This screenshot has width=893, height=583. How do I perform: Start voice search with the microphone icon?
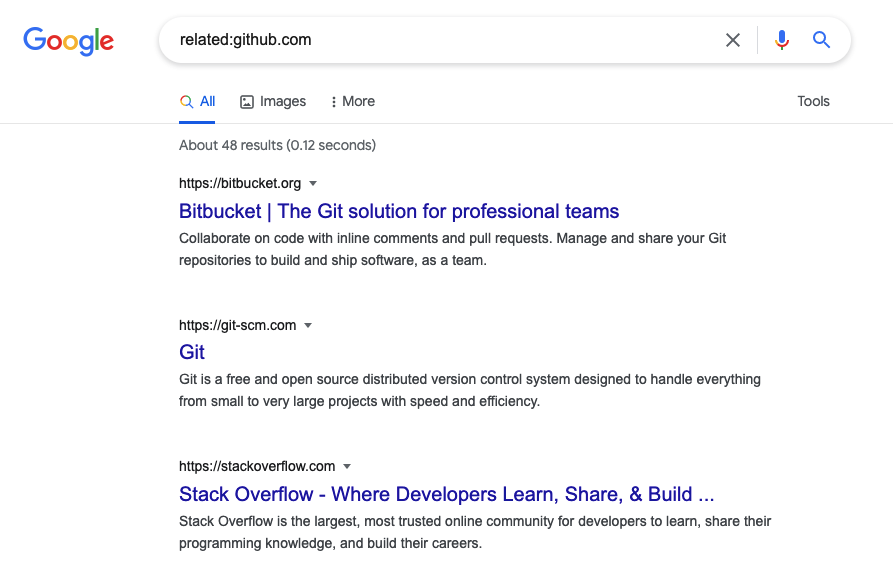[x=782, y=40]
